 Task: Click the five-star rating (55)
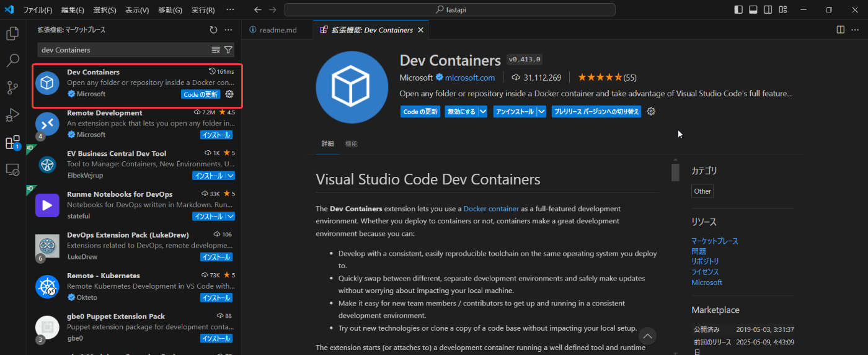point(607,78)
